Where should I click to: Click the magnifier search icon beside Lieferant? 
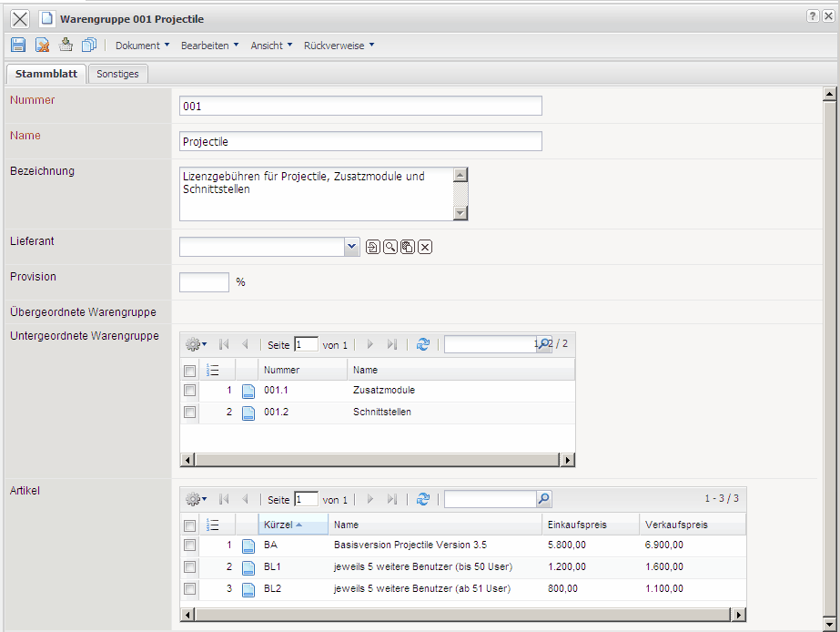point(390,247)
